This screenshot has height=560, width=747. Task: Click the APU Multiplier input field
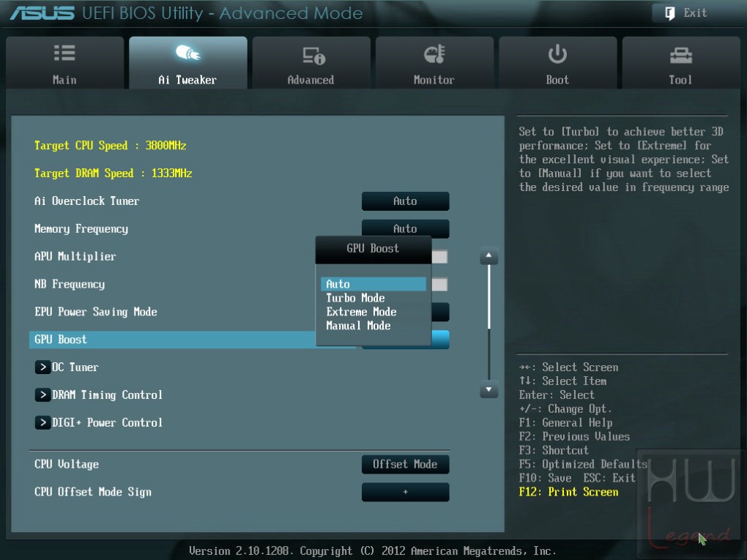click(439, 257)
